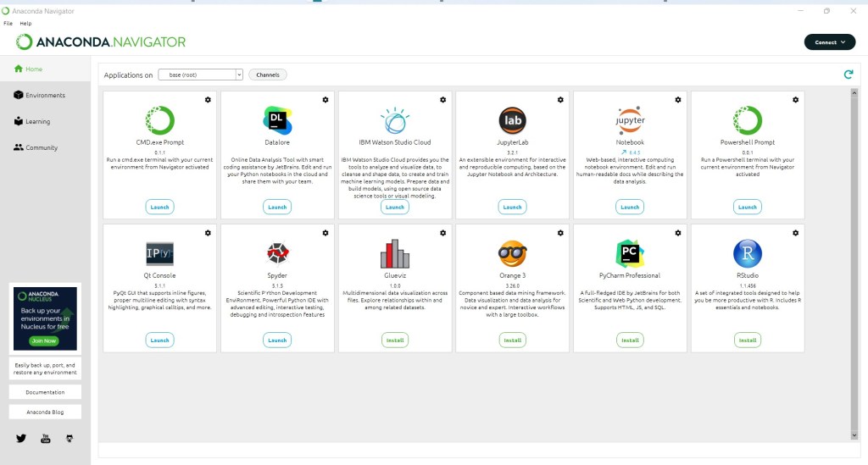Click the Channels button

268,75
